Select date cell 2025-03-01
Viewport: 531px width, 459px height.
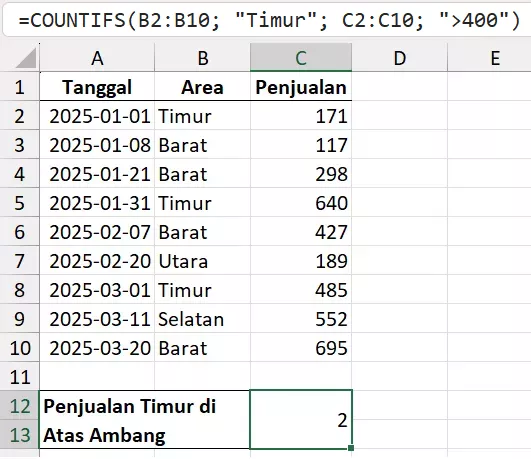pos(97,290)
